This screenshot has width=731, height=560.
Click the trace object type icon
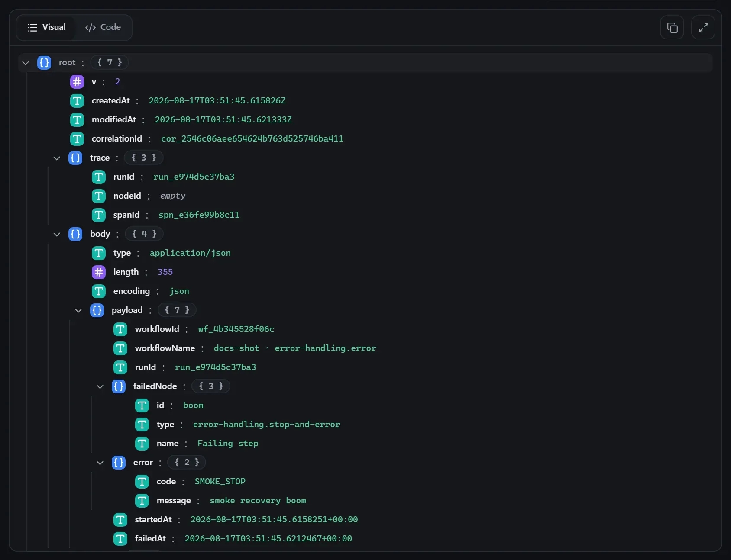pyautogui.click(x=75, y=158)
